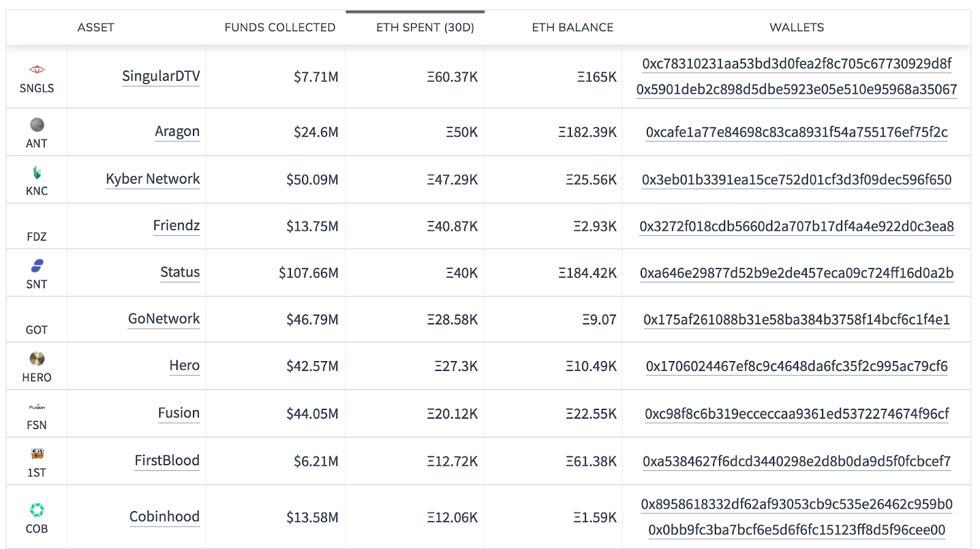Screen dimensions: 980x549
Task: Open the Cobinhood asset link
Action: tap(164, 517)
